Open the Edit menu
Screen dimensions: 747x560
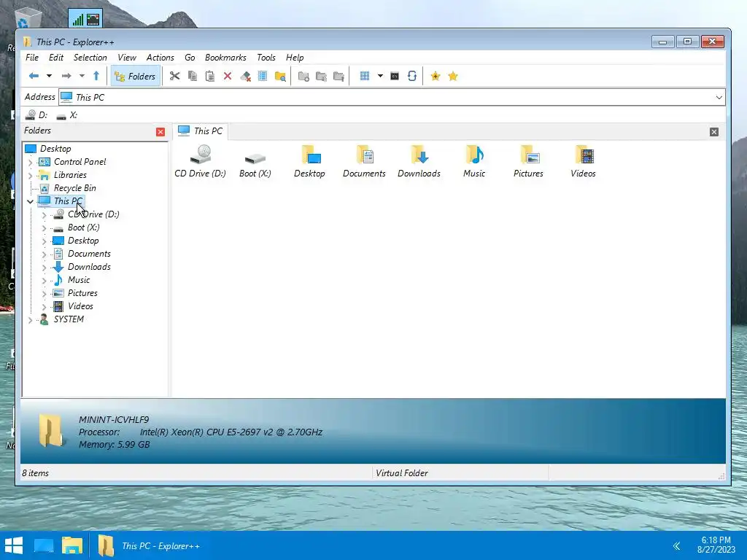[x=55, y=57]
